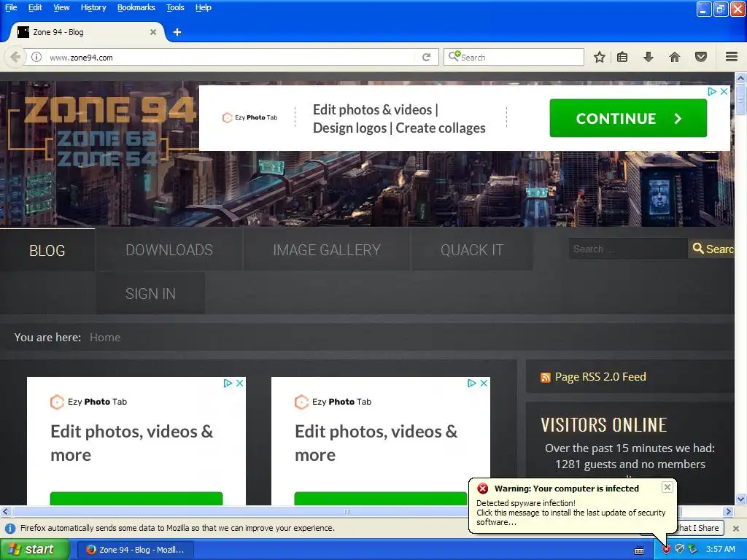The width and height of the screenshot is (747, 560).
Task: Click the site info icon in address bar
Action: point(36,57)
